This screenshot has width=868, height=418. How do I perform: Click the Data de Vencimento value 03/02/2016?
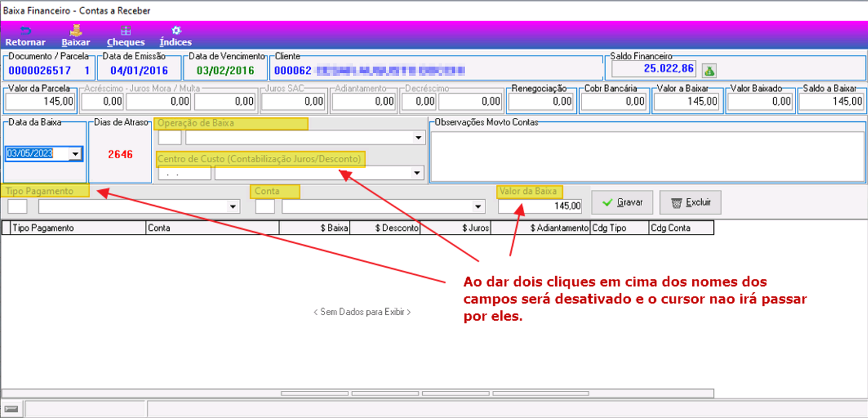[x=225, y=71]
